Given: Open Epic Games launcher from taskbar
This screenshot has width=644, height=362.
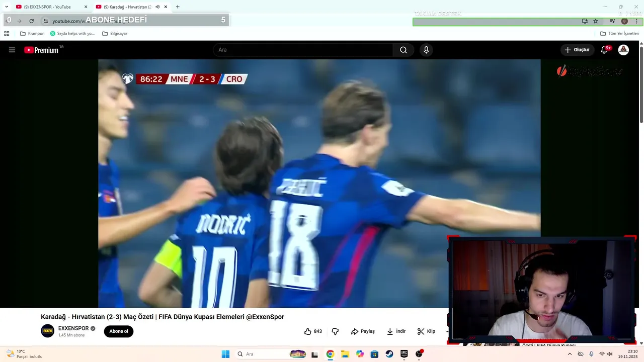Looking at the screenshot, I should pyautogui.click(x=404, y=354).
